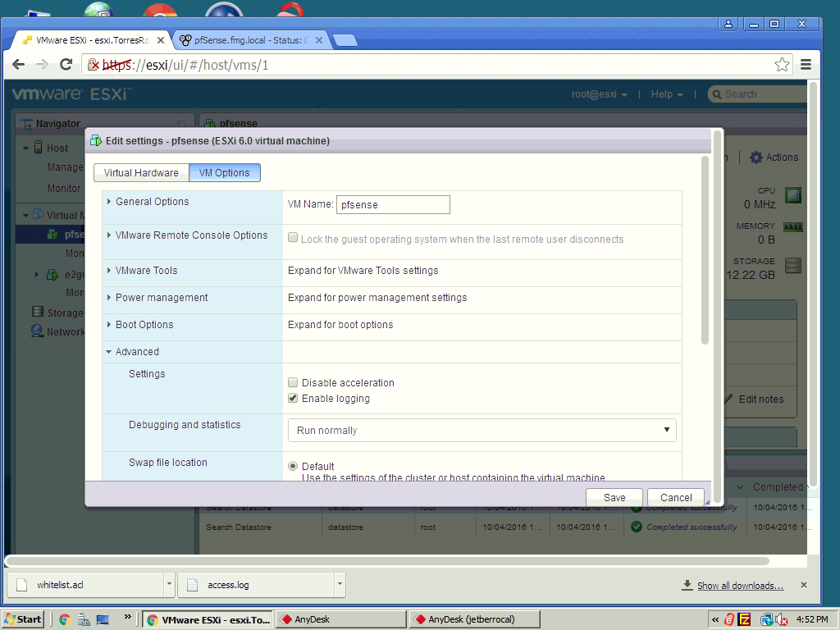
Task: Click the browser forward arrow
Action: click(x=42, y=65)
